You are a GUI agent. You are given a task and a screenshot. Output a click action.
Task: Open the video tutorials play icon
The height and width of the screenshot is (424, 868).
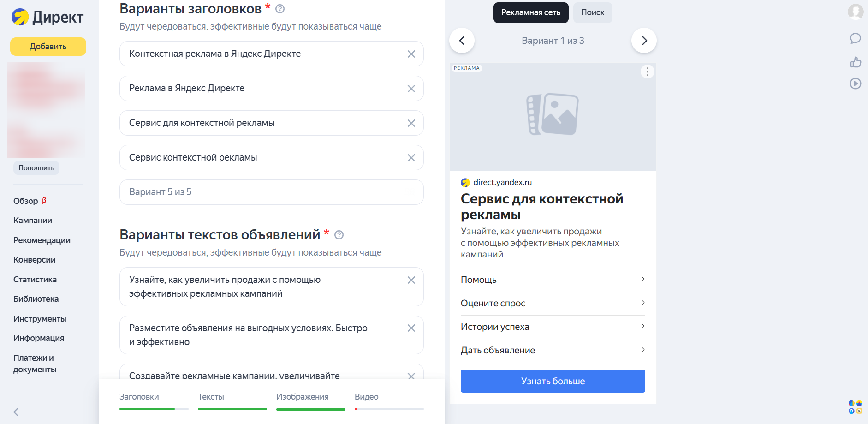pos(856,84)
